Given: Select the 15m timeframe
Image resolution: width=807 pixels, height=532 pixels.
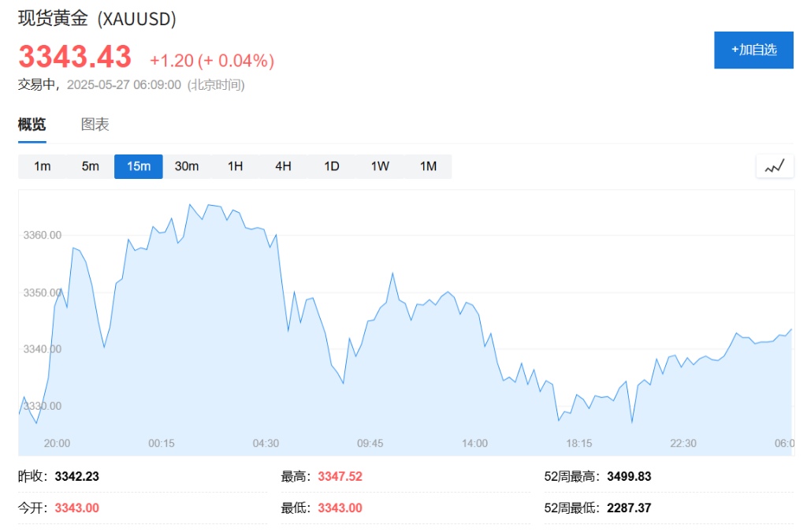Looking at the screenshot, I should click(139, 166).
